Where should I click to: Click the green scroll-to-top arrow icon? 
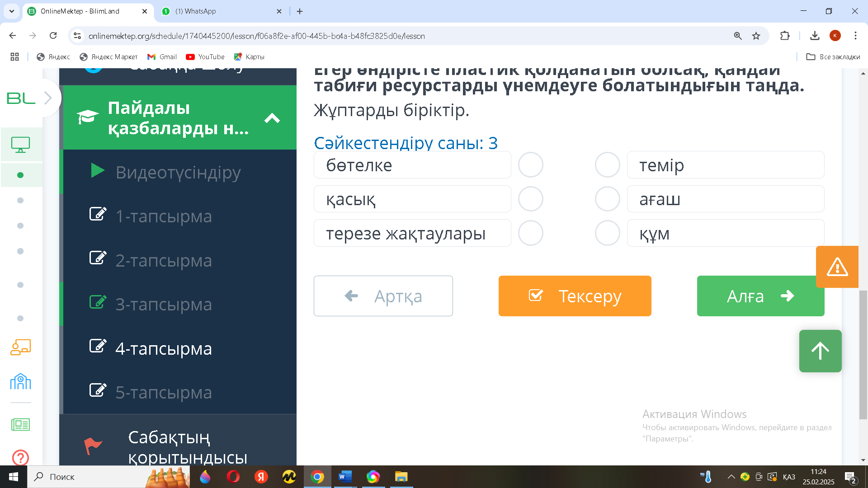[820, 351]
